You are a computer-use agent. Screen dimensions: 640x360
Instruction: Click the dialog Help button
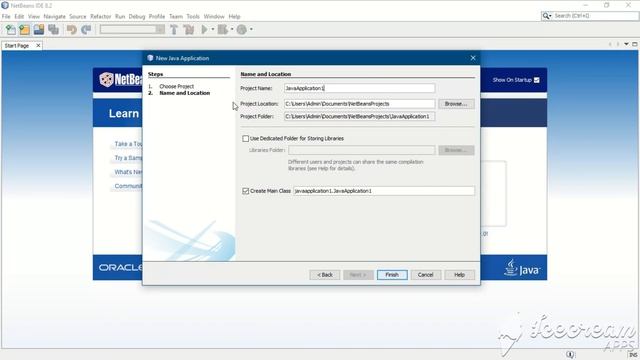tap(460, 275)
